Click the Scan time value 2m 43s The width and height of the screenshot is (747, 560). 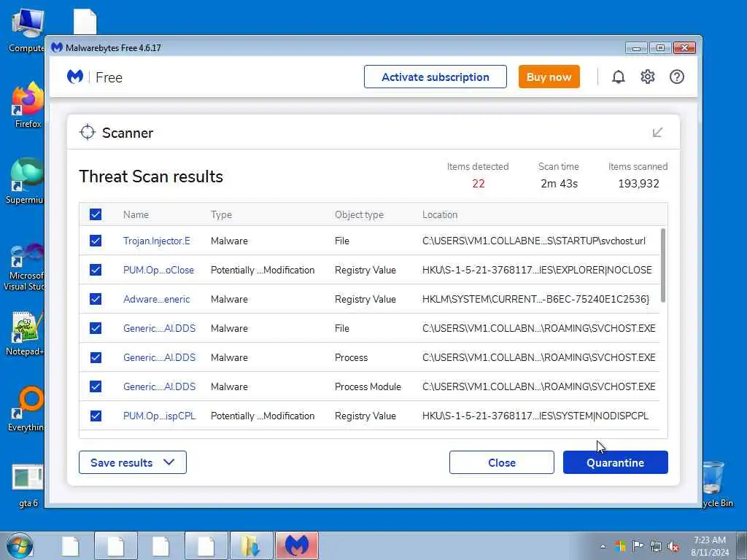point(559,183)
